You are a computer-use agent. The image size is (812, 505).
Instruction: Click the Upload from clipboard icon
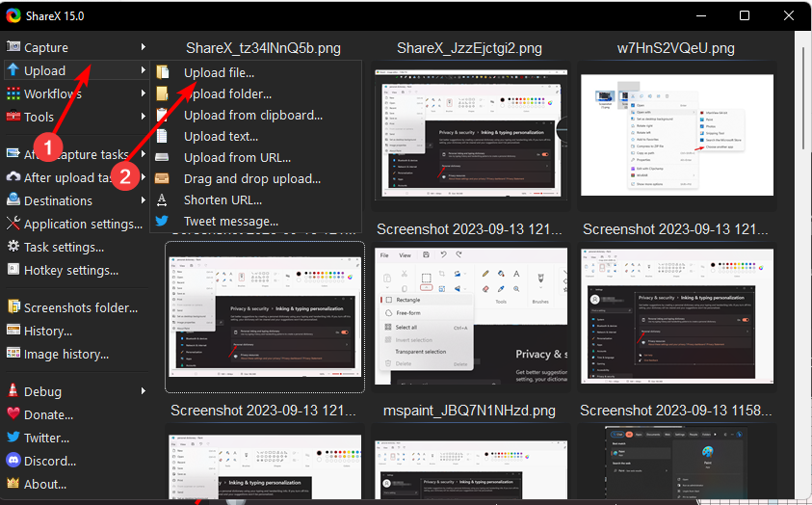162,115
